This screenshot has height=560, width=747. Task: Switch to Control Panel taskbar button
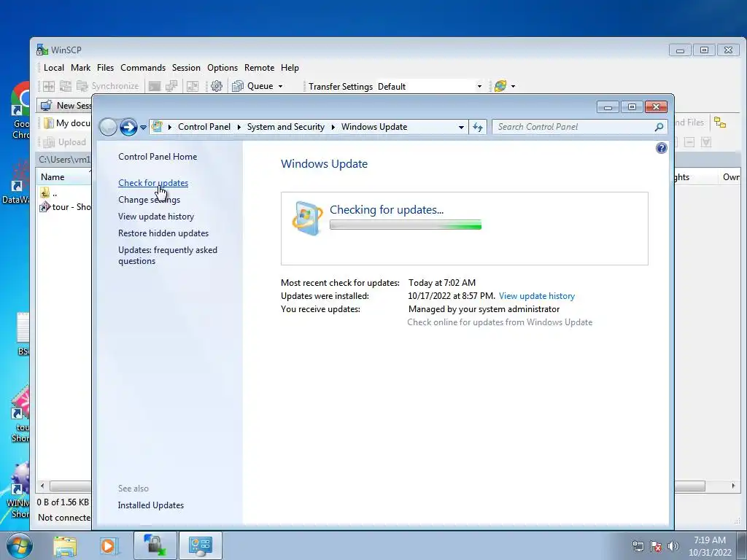click(200, 545)
